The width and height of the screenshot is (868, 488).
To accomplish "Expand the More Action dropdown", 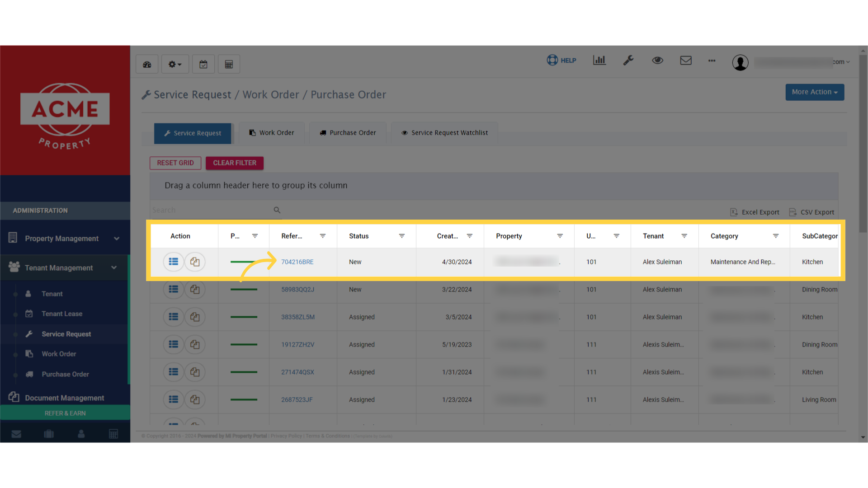I will click(x=814, y=92).
